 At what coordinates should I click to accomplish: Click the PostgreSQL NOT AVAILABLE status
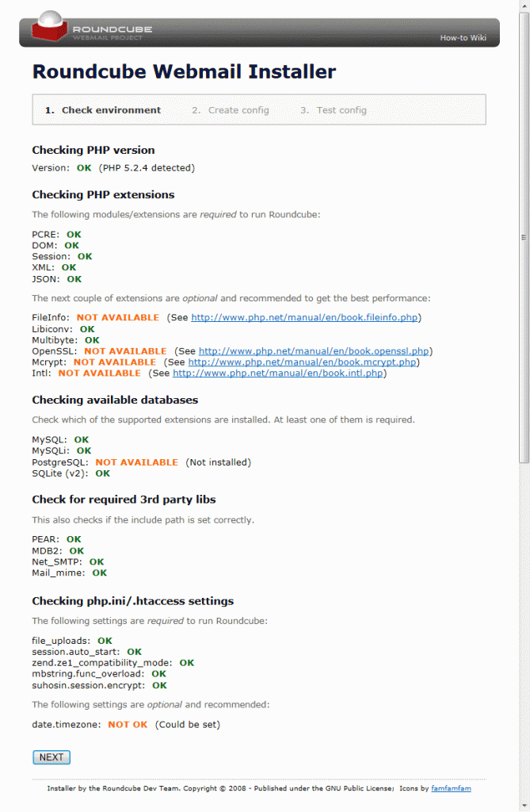coord(136,462)
